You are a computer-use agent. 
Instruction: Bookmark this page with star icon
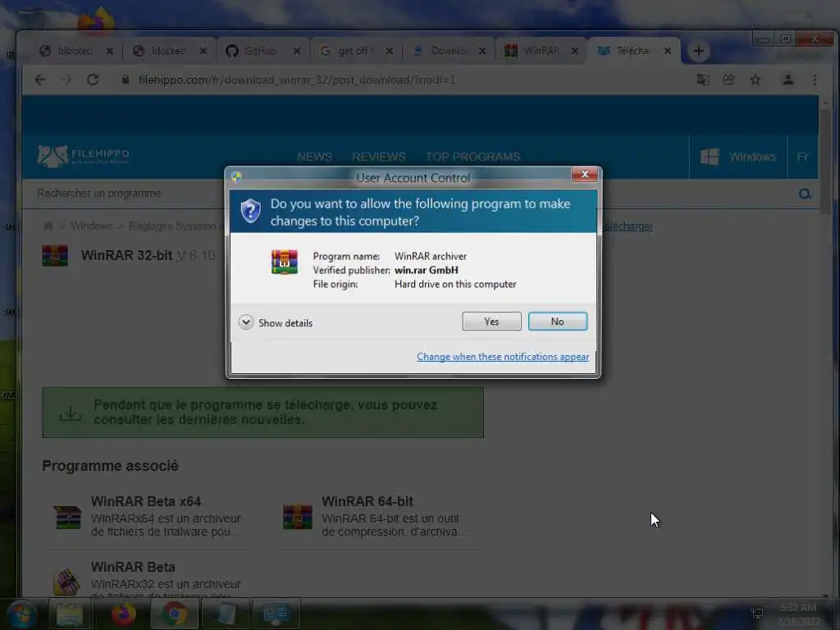(756, 80)
